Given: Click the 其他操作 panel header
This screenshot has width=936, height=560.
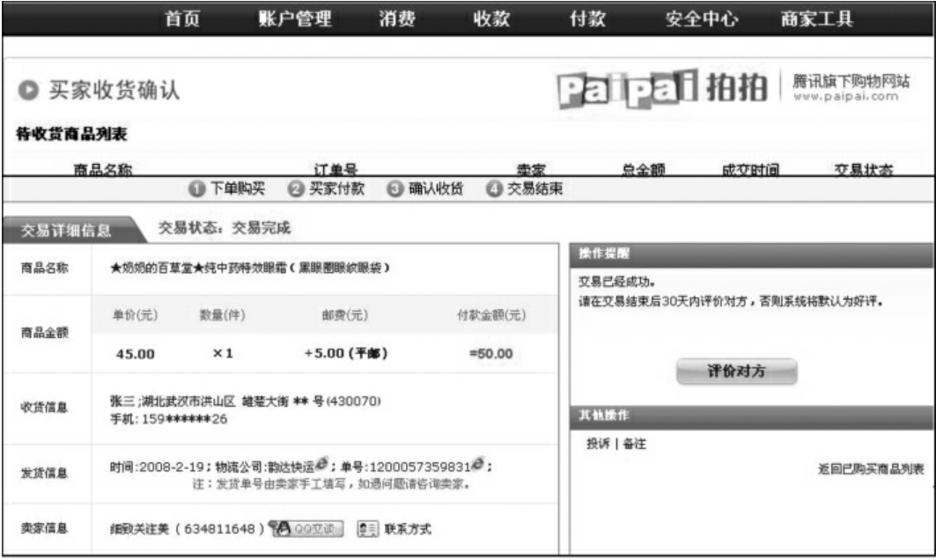Looking at the screenshot, I should click(752, 416).
